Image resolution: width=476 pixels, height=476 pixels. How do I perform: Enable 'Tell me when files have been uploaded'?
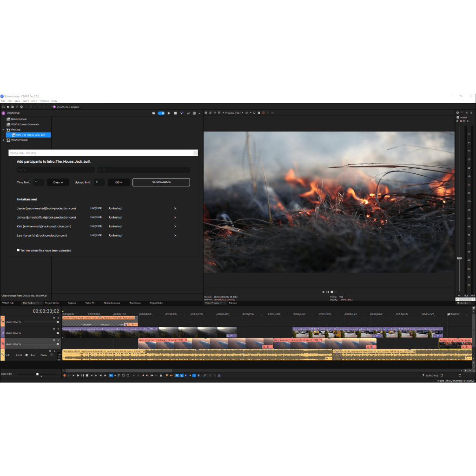point(19,250)
